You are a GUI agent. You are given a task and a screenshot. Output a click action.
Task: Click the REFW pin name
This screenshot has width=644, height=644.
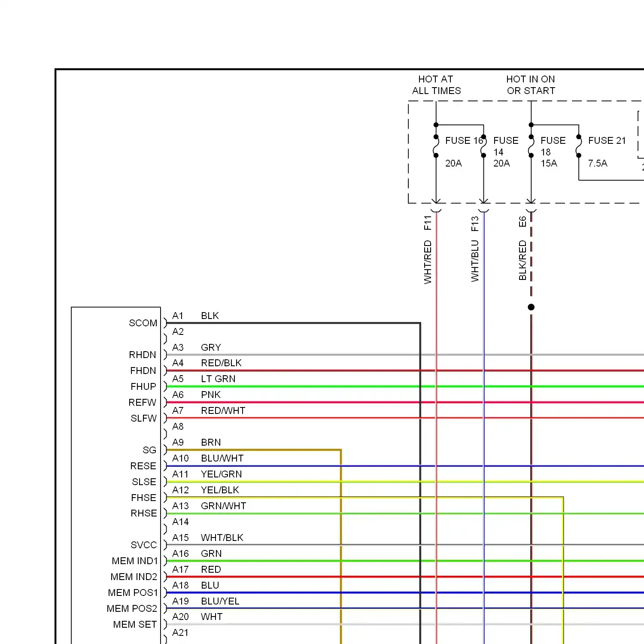click(142, 402)
